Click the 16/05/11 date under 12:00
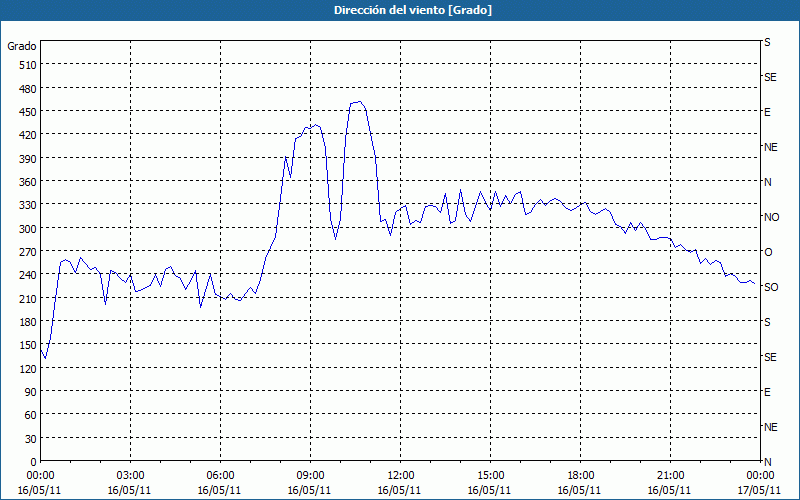The width and height of the screenshot is (800, 500). tap(399, 490)
